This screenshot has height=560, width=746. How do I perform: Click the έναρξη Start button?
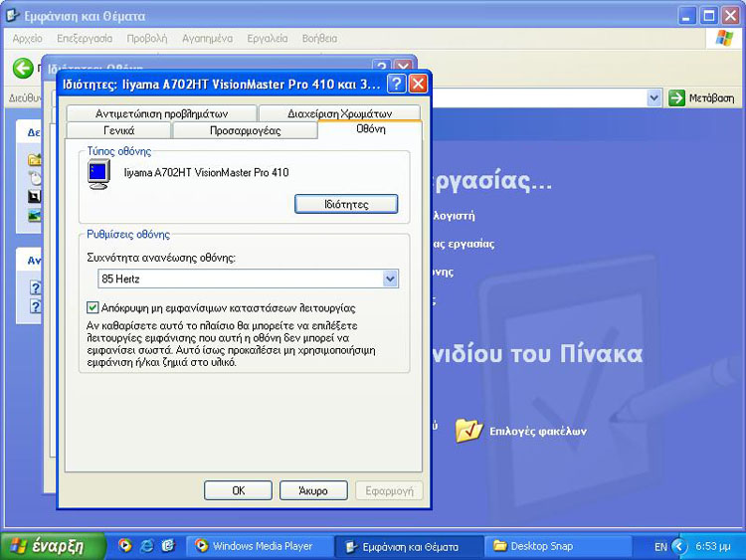click(x=53, y=546)
